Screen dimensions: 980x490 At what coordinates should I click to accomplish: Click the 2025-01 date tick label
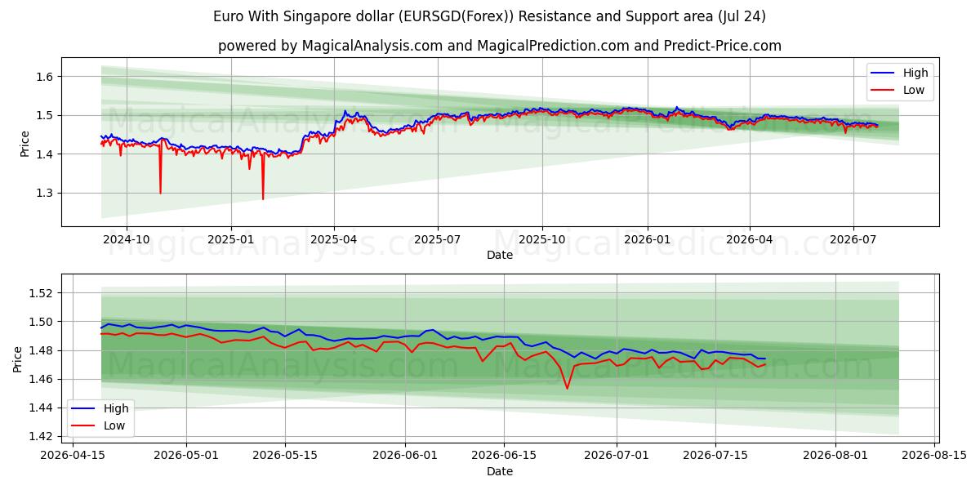coord(230,240)
